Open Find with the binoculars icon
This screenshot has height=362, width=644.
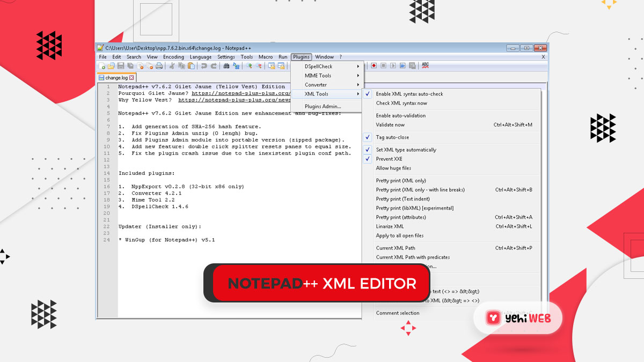coord(226,66)
